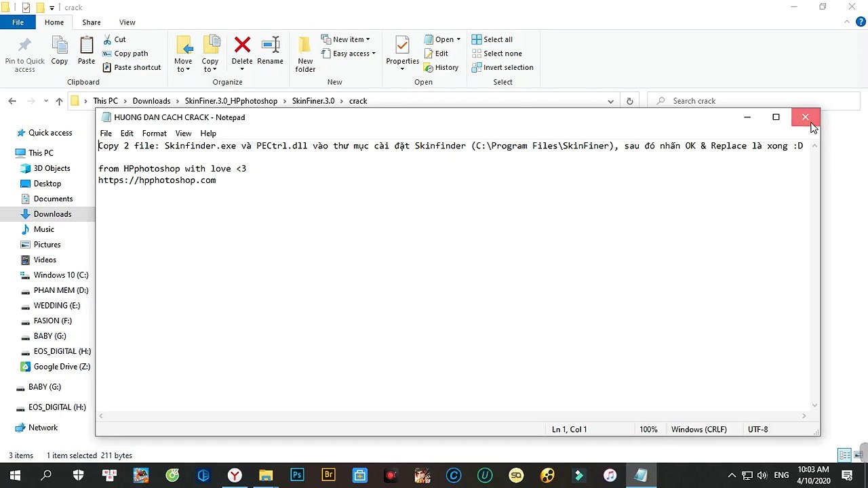868x488 pixels.
Task: Click ENG language indicator in taskbar
Action: [781, 475]
